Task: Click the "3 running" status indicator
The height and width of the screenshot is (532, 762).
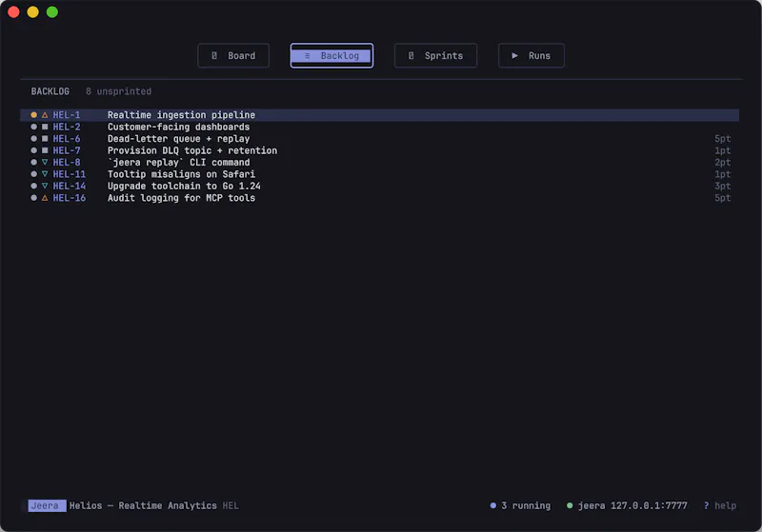Action: coord(520,505)
